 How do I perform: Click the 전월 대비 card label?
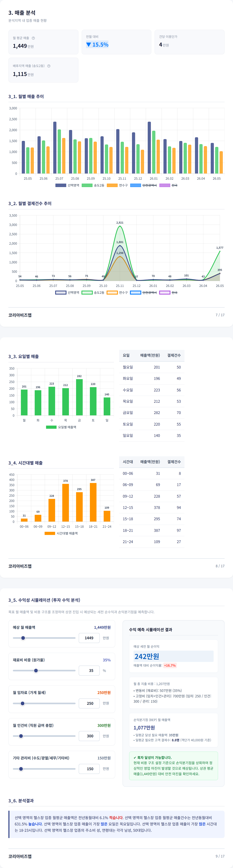coord(92,37)
